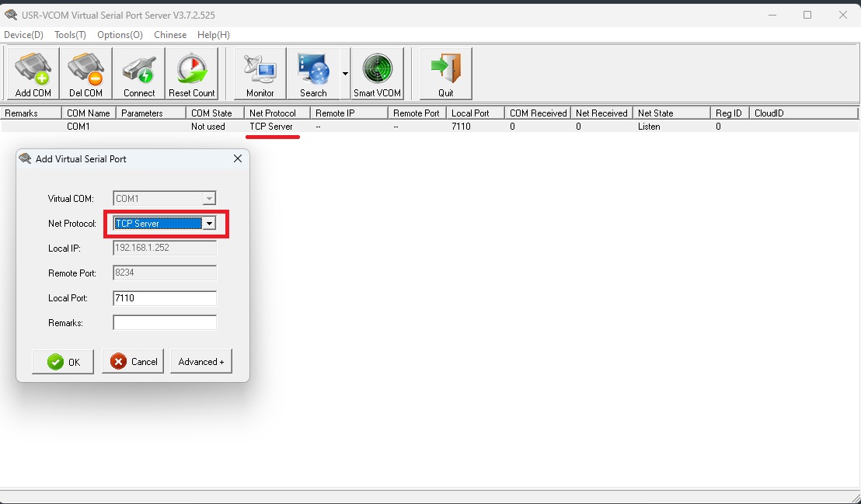Click the 'Not used' COM state cell
The width and height of the screenshot is (861, 504).
[x=208, y=127]
